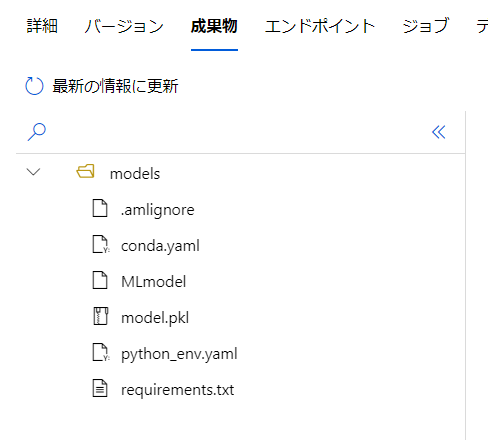Click the refresh circular arrow icon
488x440 pixels.
34,86
